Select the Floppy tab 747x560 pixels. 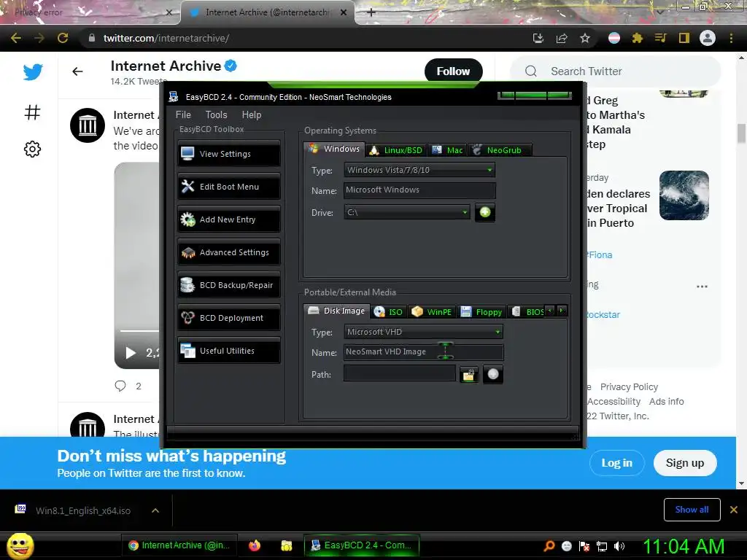481,312
